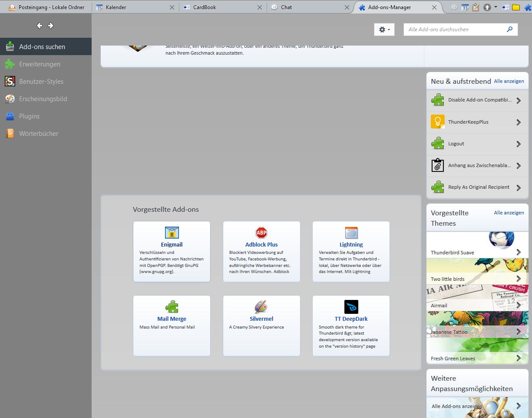Open the TT DeepDark featured theme name
Image resolution: width=532 pixels, height=418 pixels.
click(351, 319)
